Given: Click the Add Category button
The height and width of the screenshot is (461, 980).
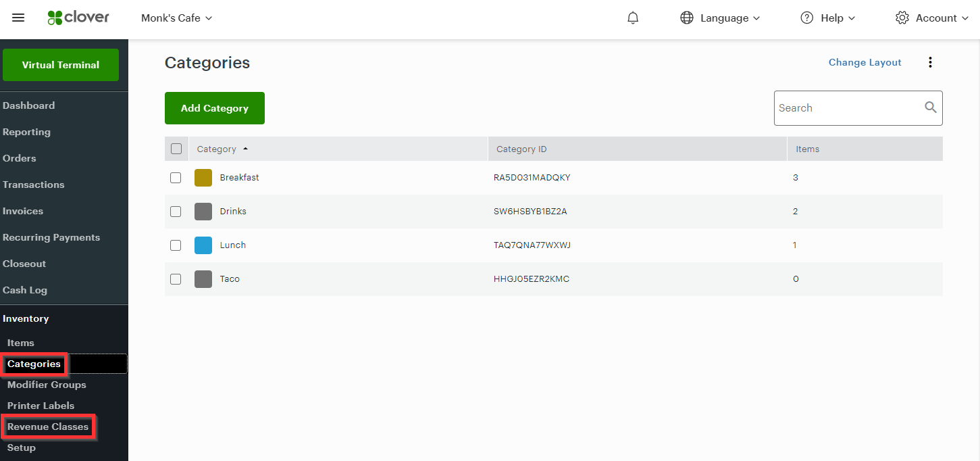Looking at the screenshot, I should 215,108.
